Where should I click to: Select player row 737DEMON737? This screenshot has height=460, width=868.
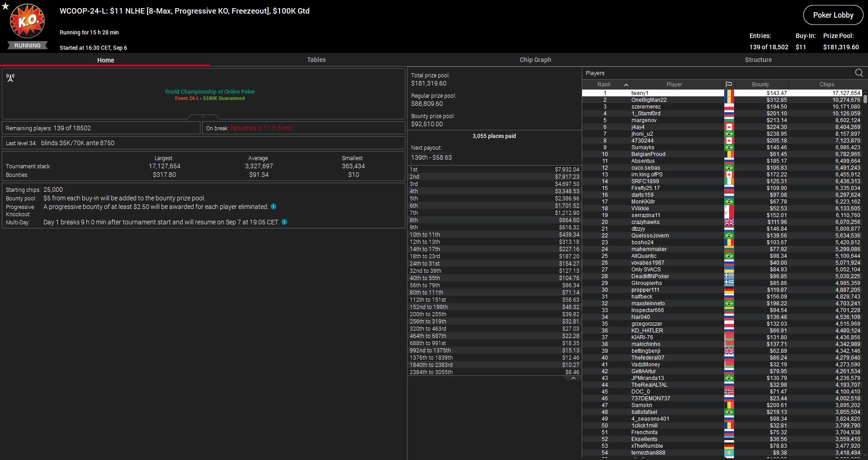[722, 398]
